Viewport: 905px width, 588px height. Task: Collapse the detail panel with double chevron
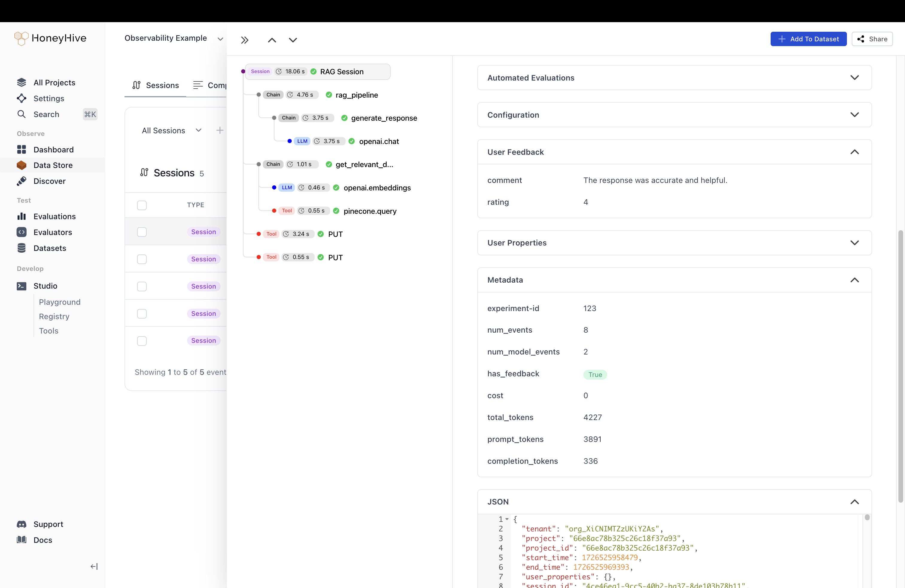[245, 40]
